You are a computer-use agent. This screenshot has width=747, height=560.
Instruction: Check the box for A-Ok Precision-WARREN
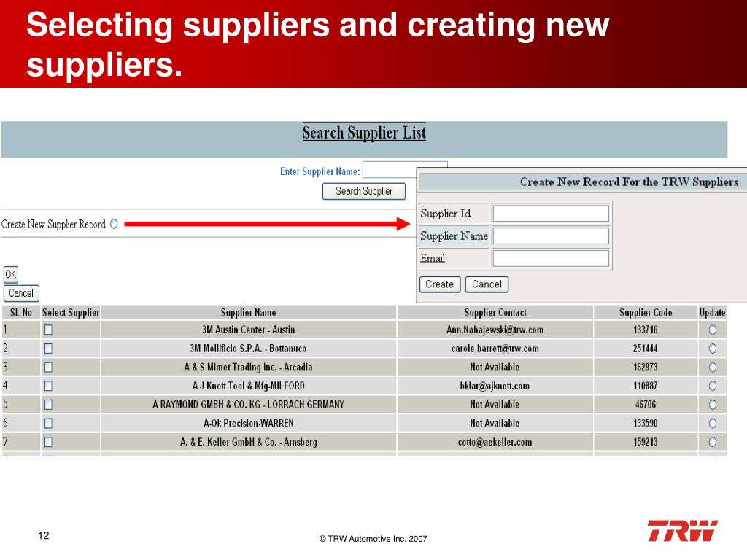48,424
